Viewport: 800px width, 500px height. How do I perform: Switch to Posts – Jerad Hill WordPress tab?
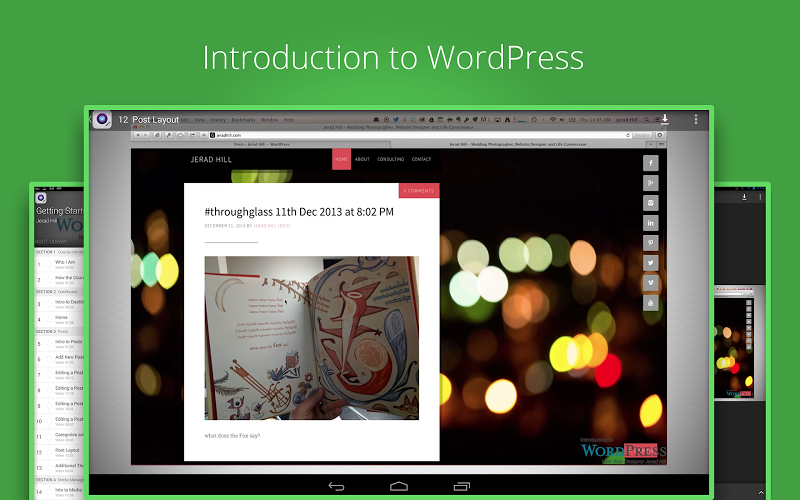(261, 144)
